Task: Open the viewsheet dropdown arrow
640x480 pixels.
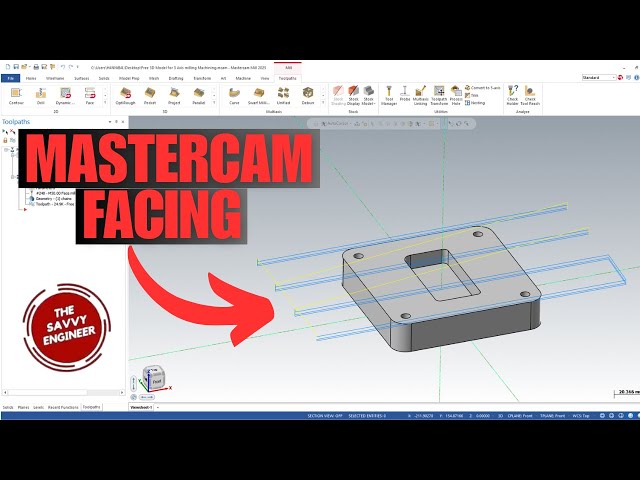Action: click(x=158, y=407)
